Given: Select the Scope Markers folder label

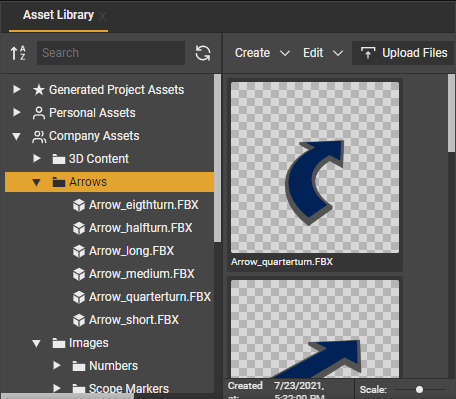Looking at the screenshot, I should pos(129,389).
